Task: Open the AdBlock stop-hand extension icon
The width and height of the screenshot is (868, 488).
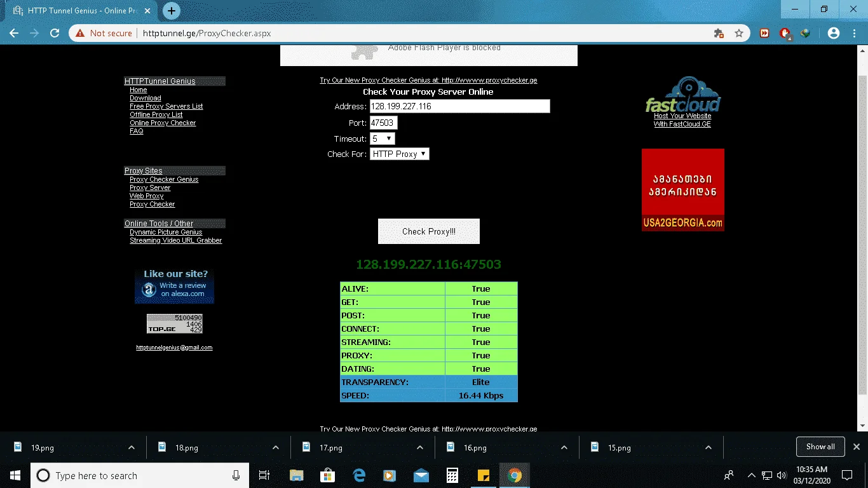Action: (785, 33)
